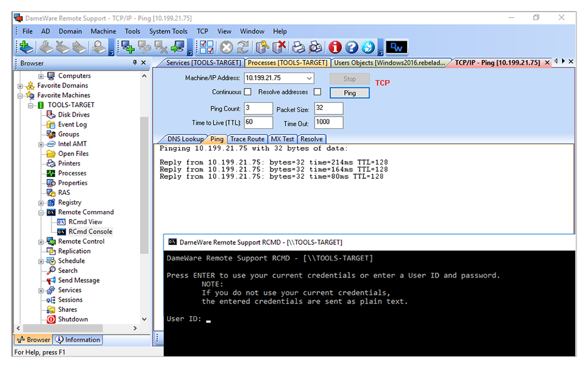
Task: Click the checklist grid toolbar icon
Action: [x=206, y=47]
